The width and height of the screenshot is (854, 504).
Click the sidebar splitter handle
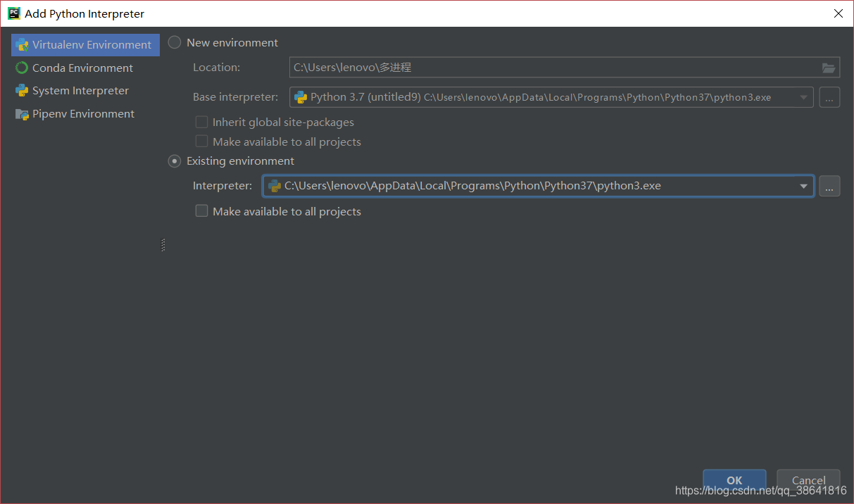163,245
